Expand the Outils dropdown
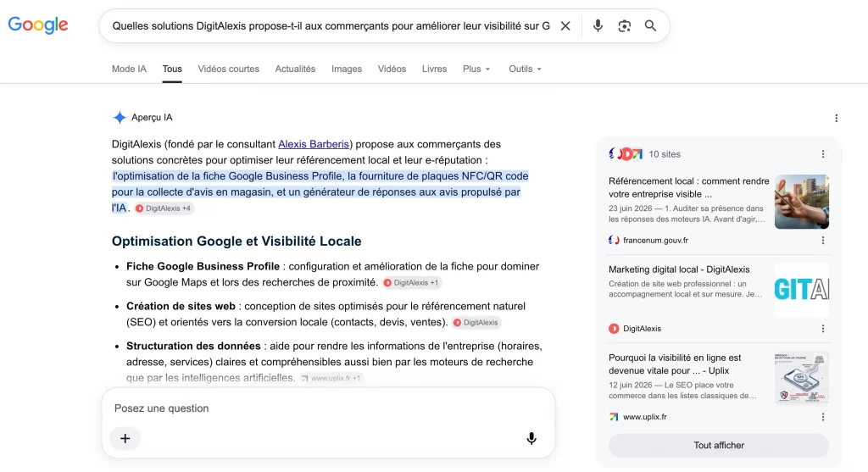This screenshot has height=472, width=868. tap(525, 69)
